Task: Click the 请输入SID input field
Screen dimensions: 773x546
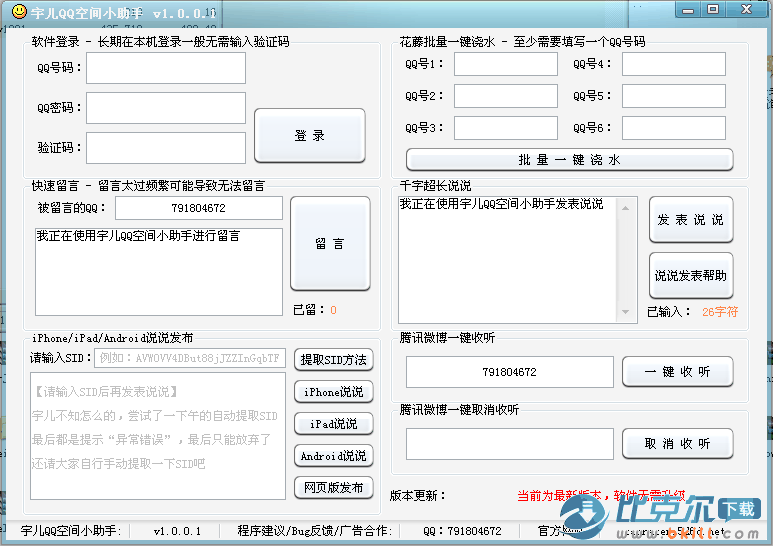Action: click(x=190, y=358)
